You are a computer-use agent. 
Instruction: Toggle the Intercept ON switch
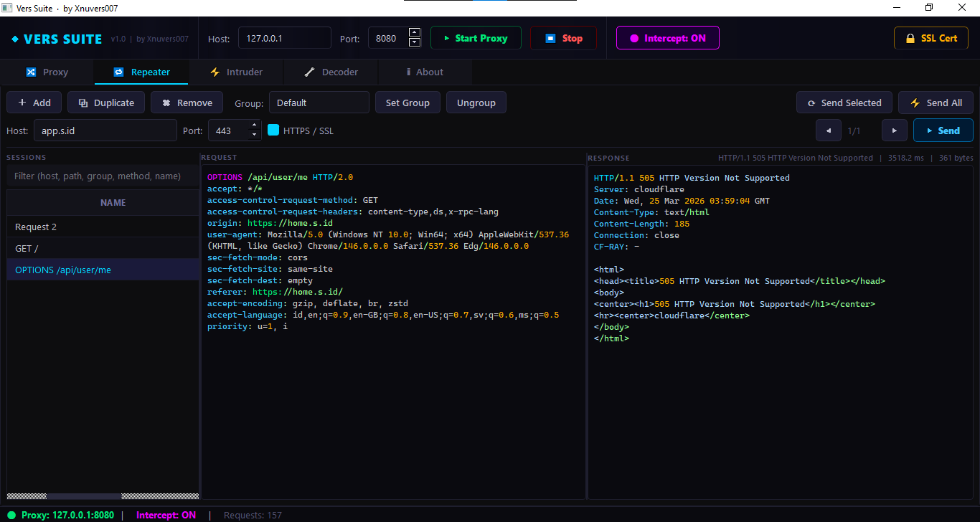pos(667,38)
